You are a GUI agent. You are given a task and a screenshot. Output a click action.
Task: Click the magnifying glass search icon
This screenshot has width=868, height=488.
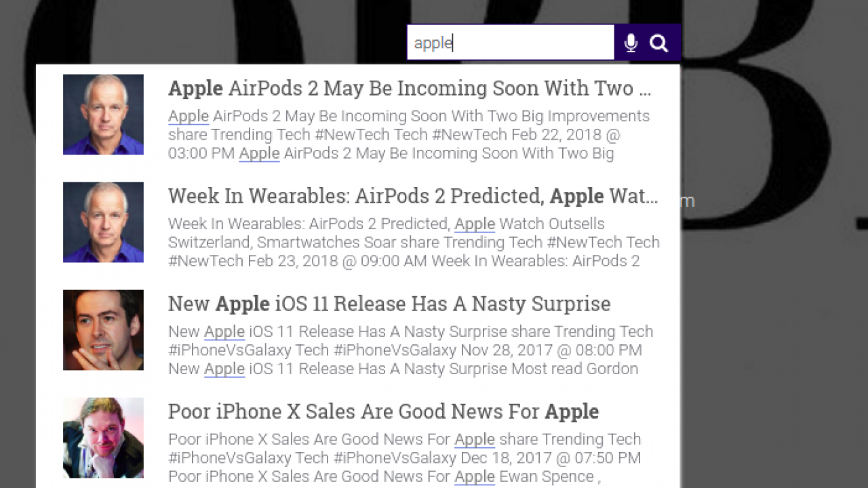point(658,43)
